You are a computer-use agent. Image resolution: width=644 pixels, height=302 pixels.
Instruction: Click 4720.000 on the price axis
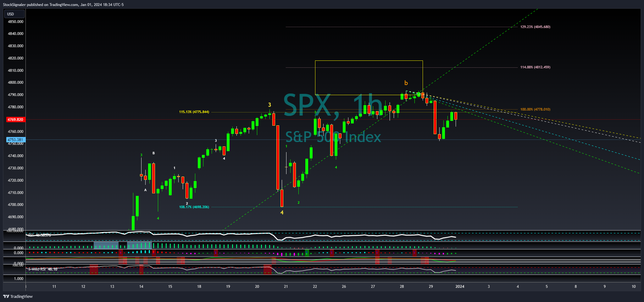[x=15, y=180]
